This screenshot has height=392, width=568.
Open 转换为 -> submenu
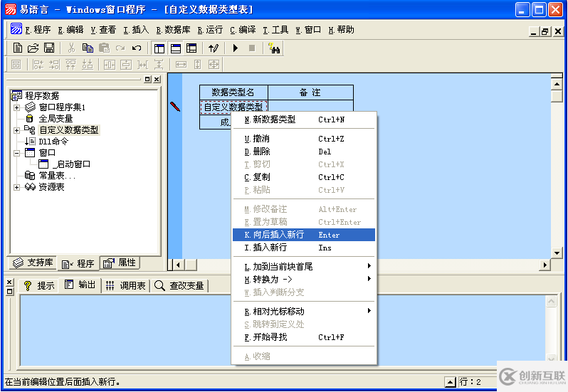point(304,279)
